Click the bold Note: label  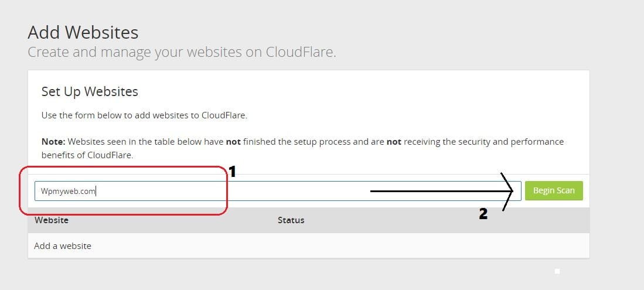click(x=53, y=142)
